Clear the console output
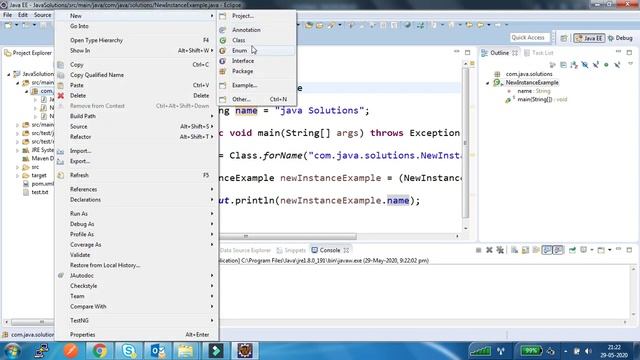This screenshot has height=360, width=640. coord(514,250)
